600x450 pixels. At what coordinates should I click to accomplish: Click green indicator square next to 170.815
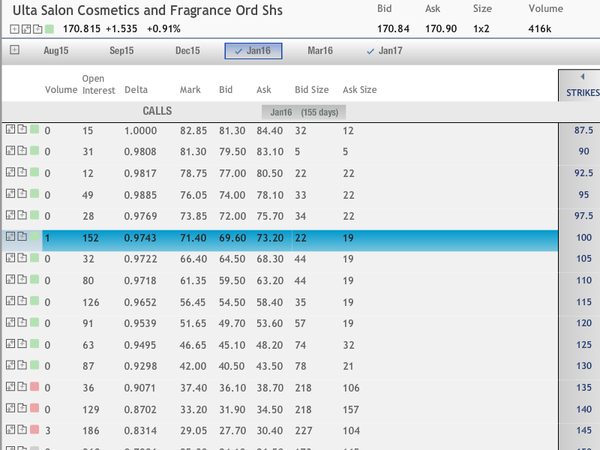coord(49,29)
